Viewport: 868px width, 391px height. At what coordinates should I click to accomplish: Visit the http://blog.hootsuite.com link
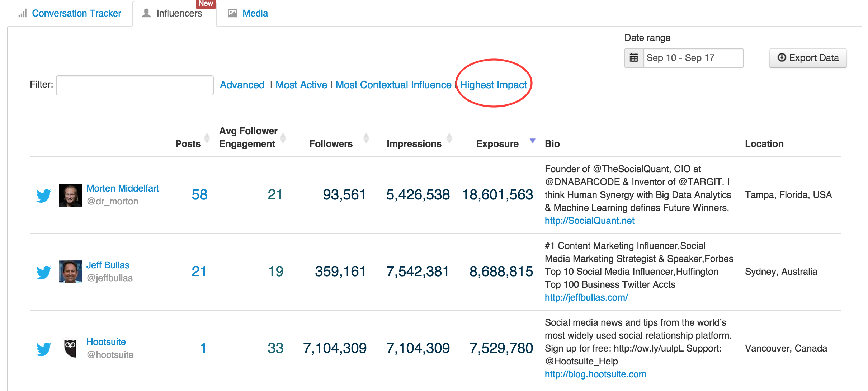595,374
